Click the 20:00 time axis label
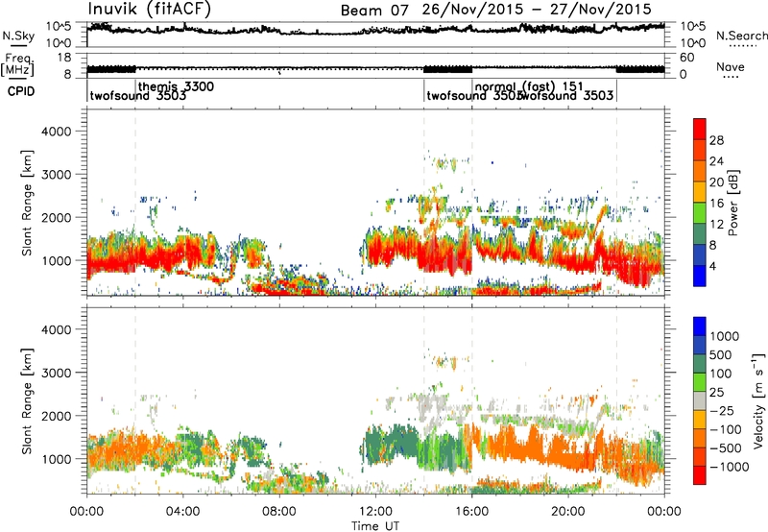 click(567, 512)
